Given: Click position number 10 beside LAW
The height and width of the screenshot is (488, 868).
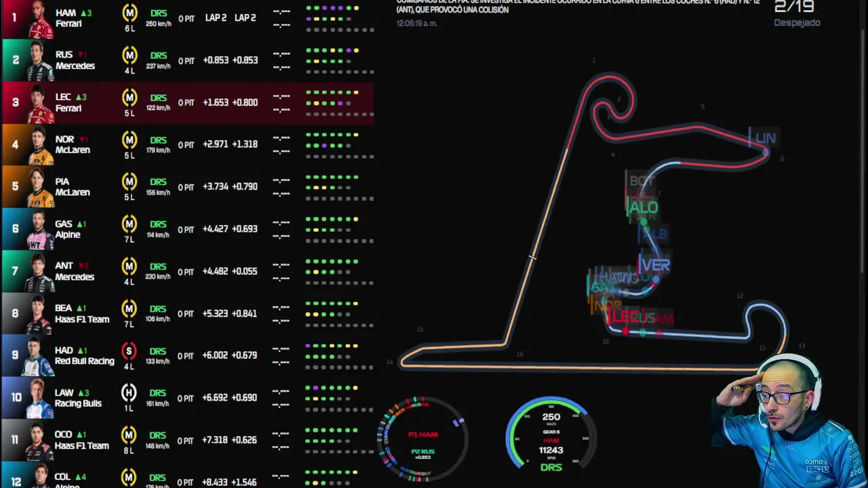Looking at the screenshot, I should point(15,398).
